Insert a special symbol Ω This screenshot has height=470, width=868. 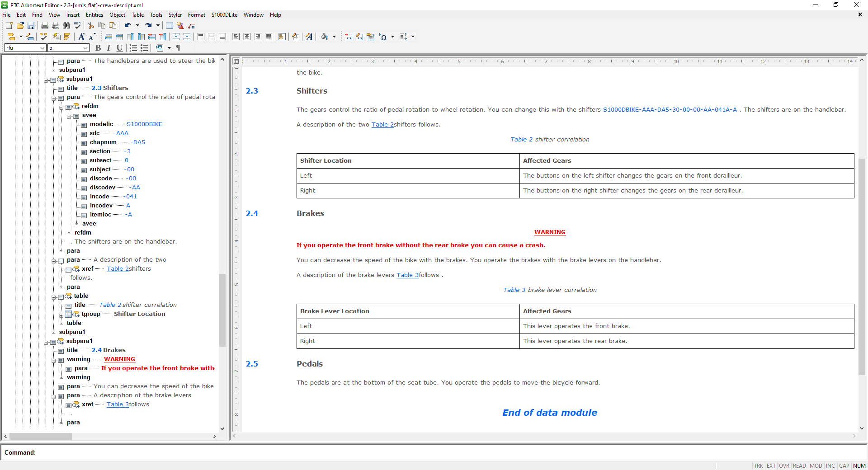[384, 37]
